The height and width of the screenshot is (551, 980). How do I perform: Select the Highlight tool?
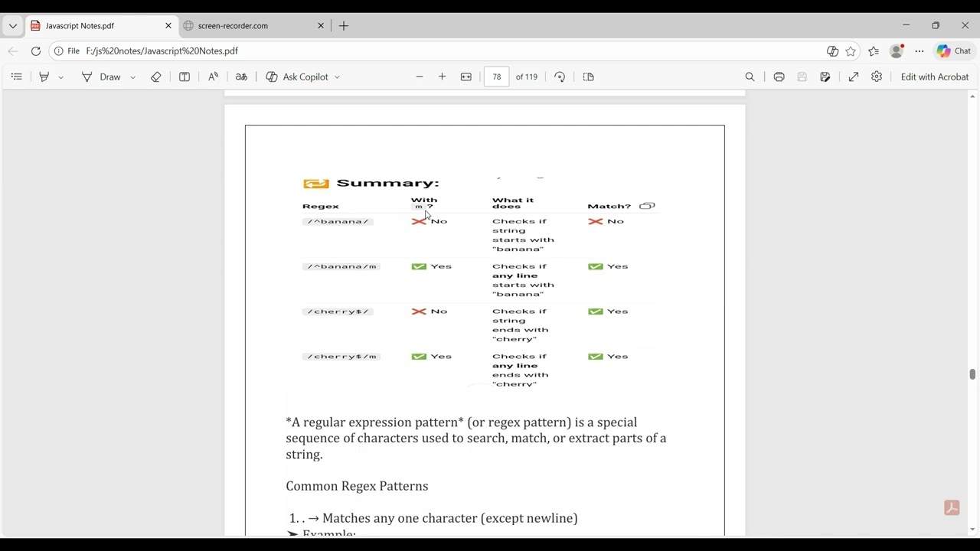(x=44, y=77)
